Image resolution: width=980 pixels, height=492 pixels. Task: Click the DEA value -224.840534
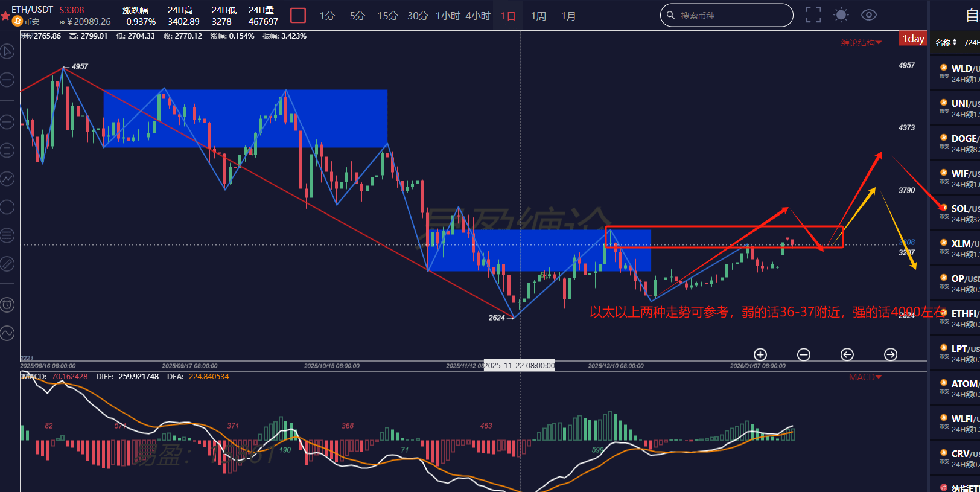click(208, 377)
